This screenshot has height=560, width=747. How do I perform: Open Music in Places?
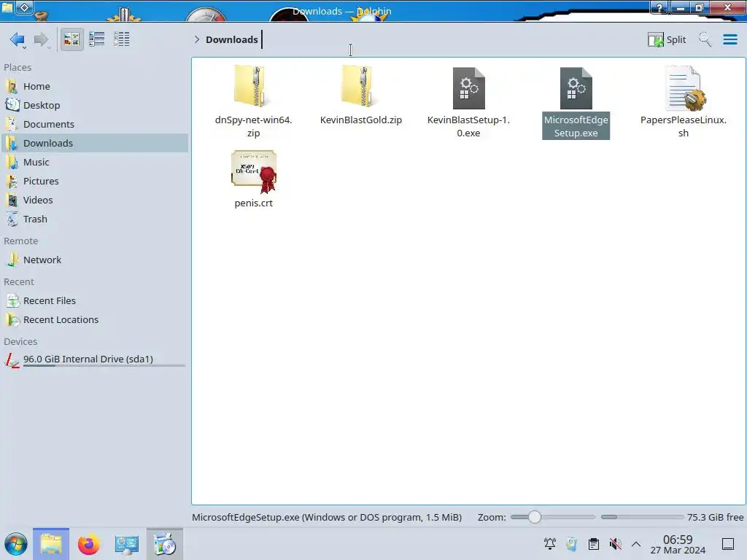tap(94, 163)
